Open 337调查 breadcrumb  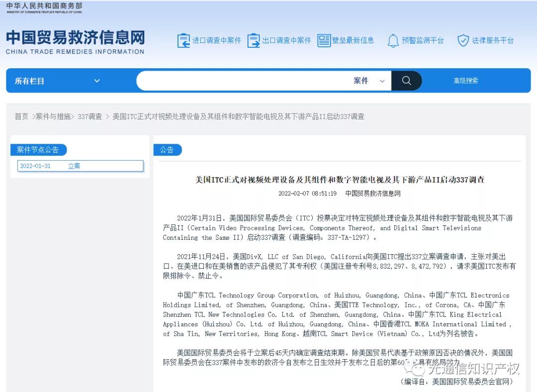tap(89, 116)
